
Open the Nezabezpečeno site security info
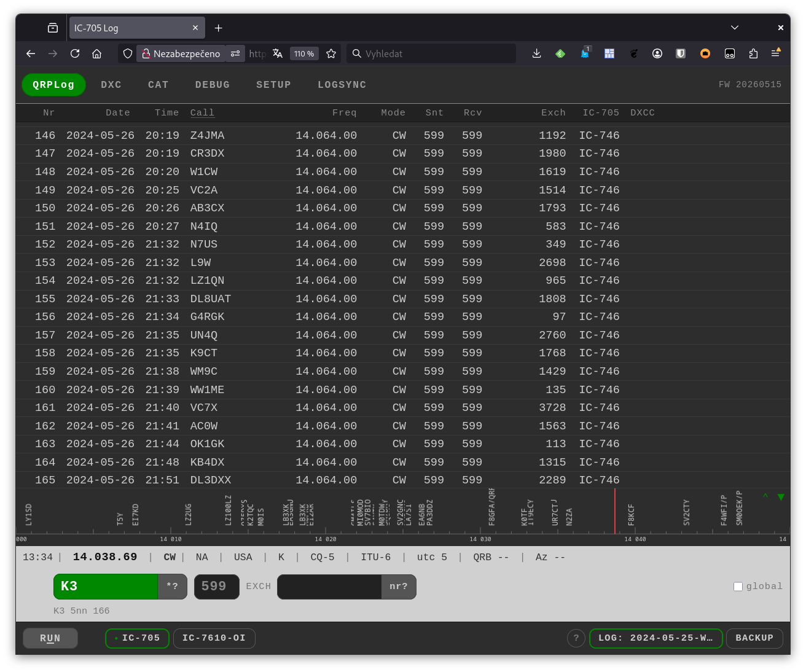click(181, 54)
